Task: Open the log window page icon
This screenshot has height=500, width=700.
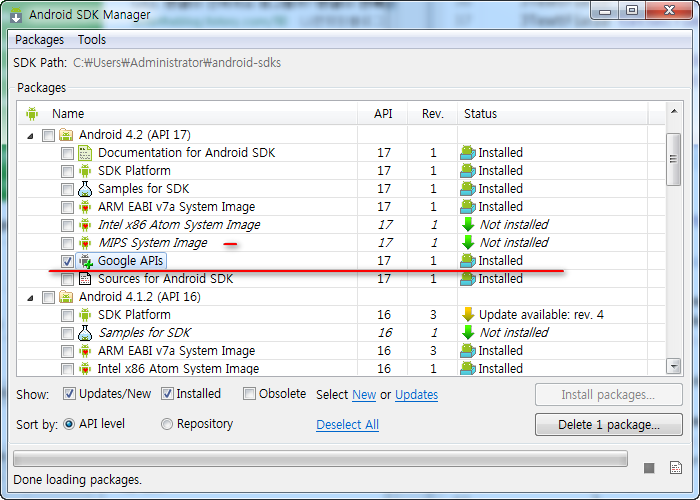Action: [x=676, y=467]
